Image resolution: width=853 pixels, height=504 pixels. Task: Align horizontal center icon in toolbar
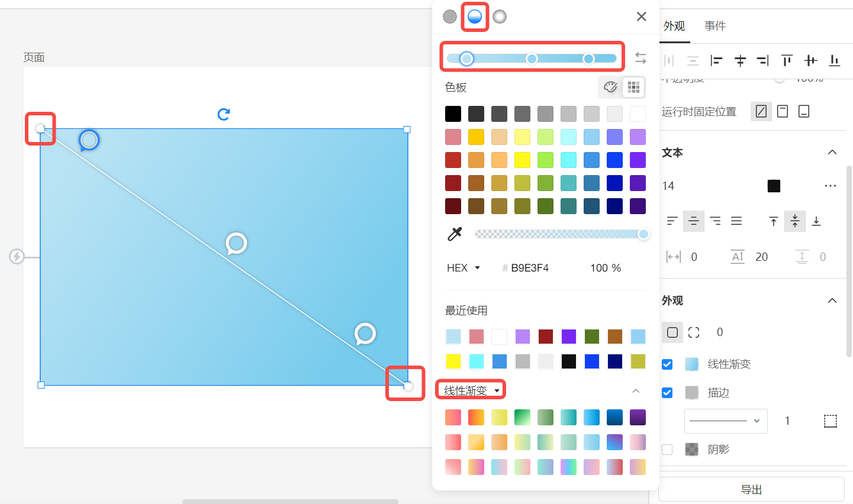(740, 60)
